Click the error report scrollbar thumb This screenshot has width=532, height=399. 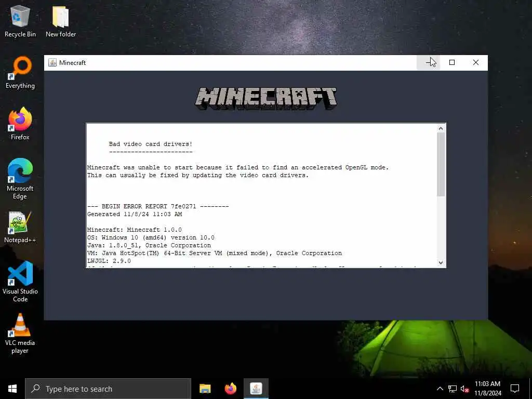(441, 164)
